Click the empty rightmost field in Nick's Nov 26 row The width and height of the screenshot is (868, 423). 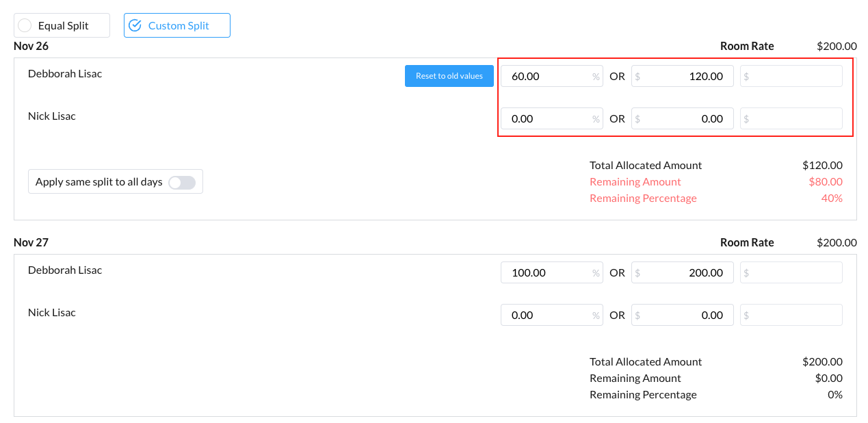pos(791,118)
